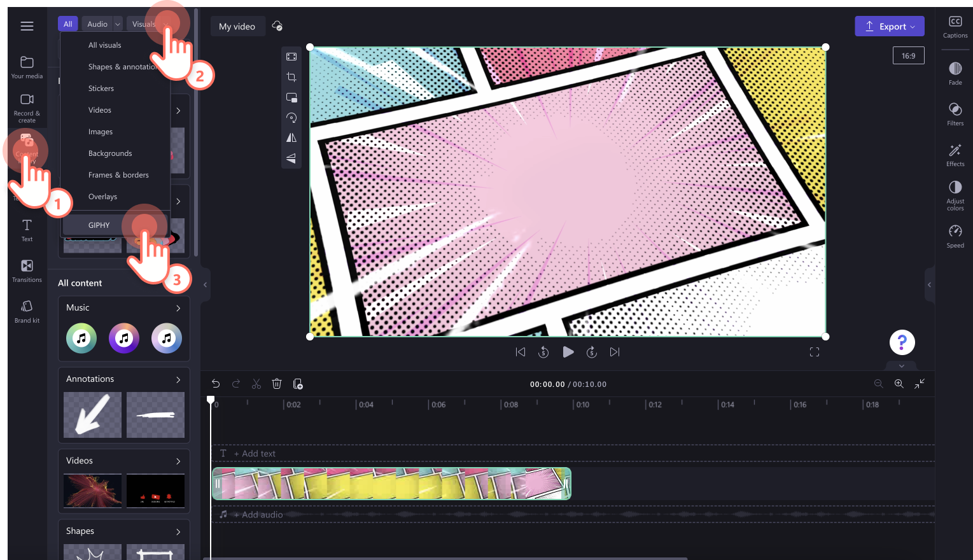This screenshot has height=560, width=973.
Task: Click the cloud sync status icon
Action: click(277, 26)
